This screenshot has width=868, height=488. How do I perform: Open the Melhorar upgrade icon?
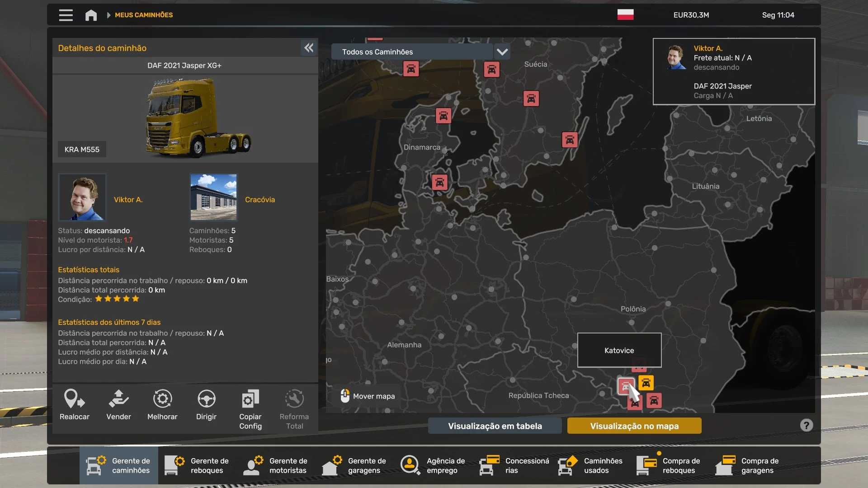tap(162, 399)
